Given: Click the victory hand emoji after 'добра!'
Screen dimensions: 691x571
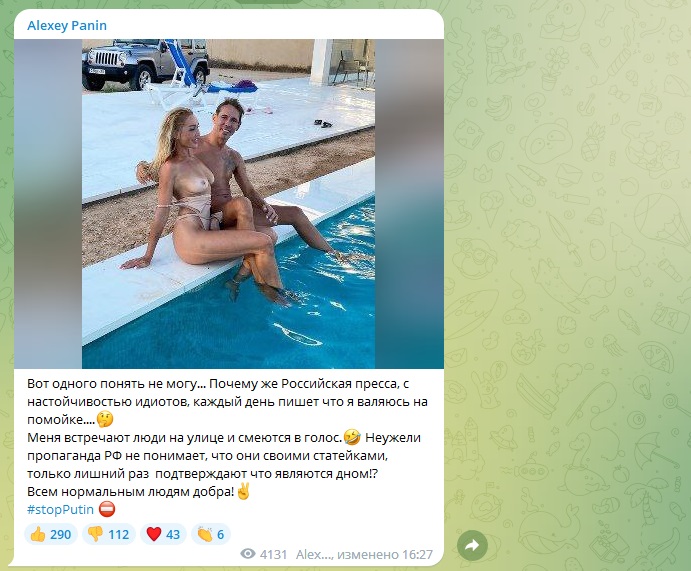Looking at the screenshot, I should (244, 491).
